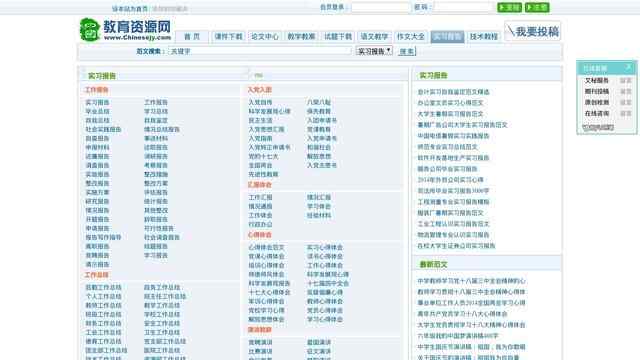
Task: Click the orange 心得体会 category heading
Action: pyautogui.click(x=260, y=235)
